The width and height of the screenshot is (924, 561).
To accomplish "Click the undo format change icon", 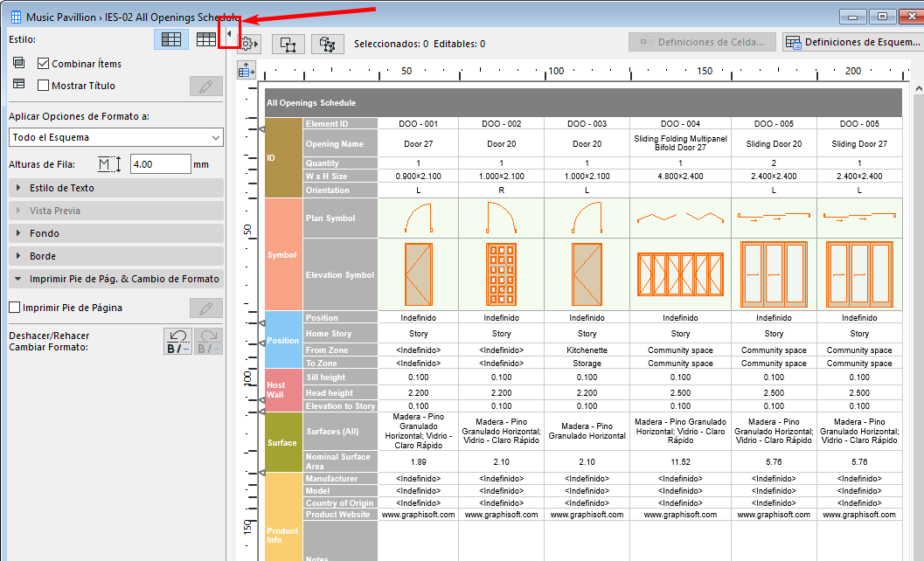I will click(178, 341).
